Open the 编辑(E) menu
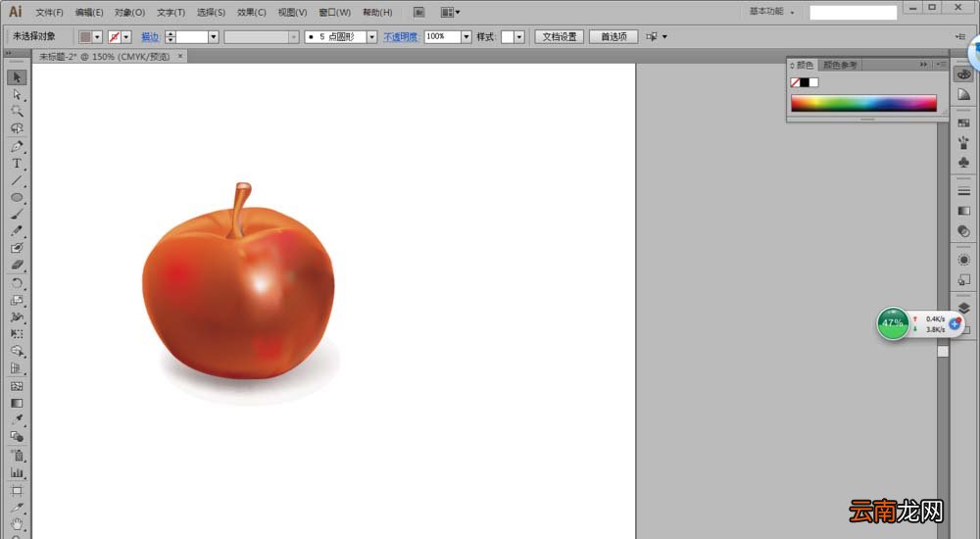The image size is (980, 539). (89, 13)
